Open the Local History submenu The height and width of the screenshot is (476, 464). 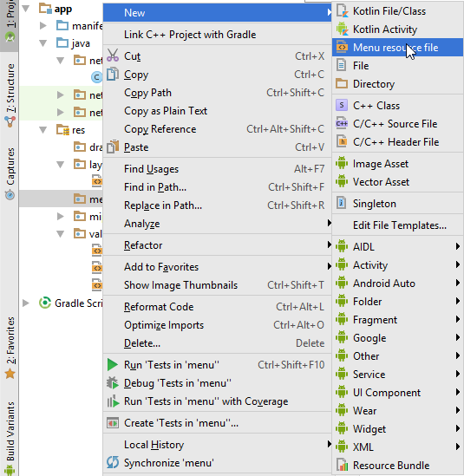pos(217,445)
